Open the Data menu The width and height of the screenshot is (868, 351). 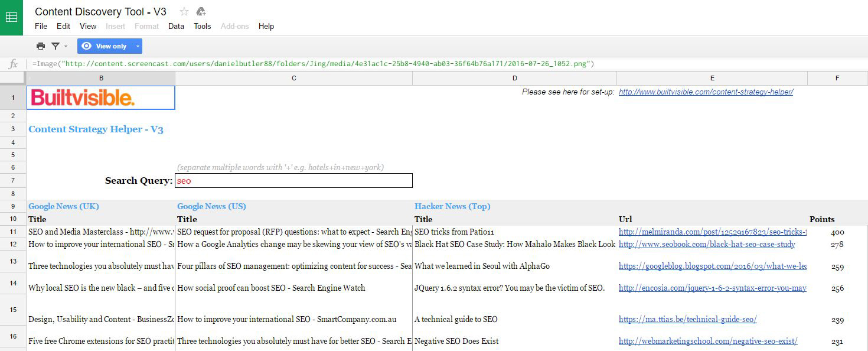click(x=176, y=26)
